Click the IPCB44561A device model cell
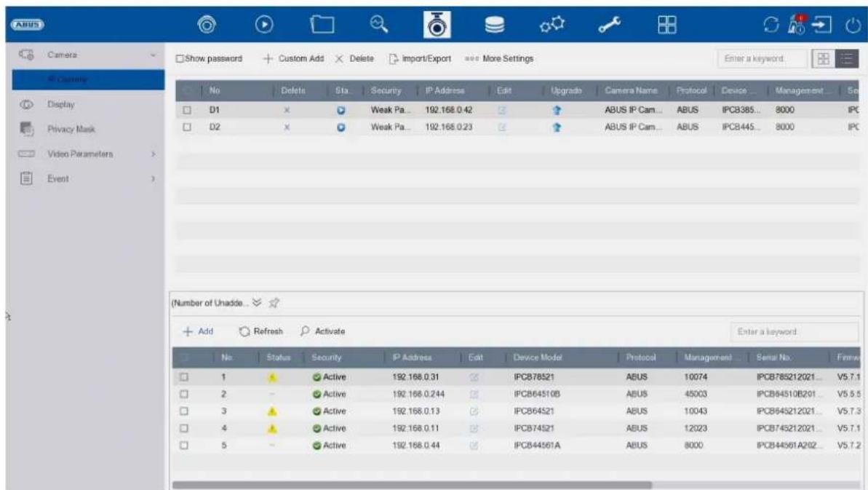The height and width of the screenshot is (490, 868). [537, 445]
